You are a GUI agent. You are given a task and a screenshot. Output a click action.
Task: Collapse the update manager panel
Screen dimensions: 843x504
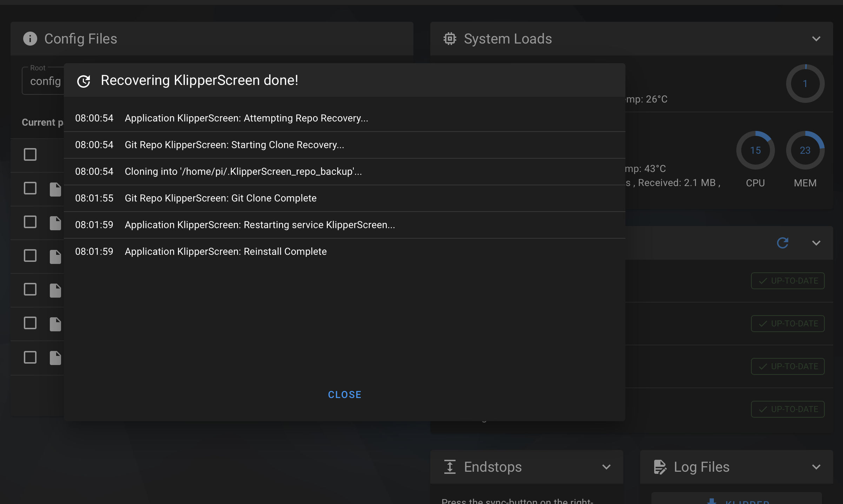pyautogui.click(x=816, y=243)
